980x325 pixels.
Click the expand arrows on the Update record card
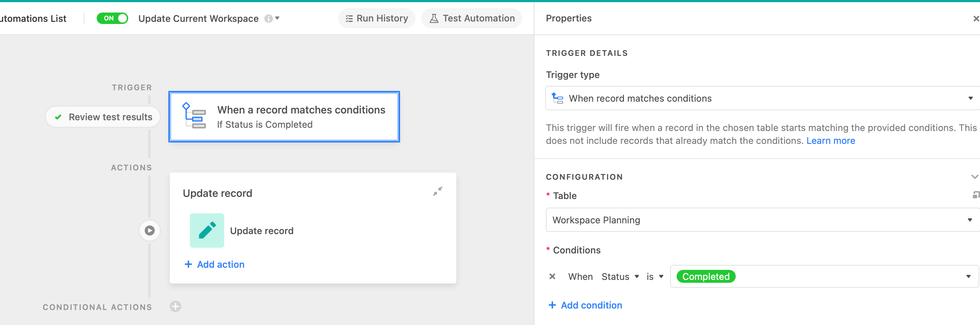click(438, 191)
